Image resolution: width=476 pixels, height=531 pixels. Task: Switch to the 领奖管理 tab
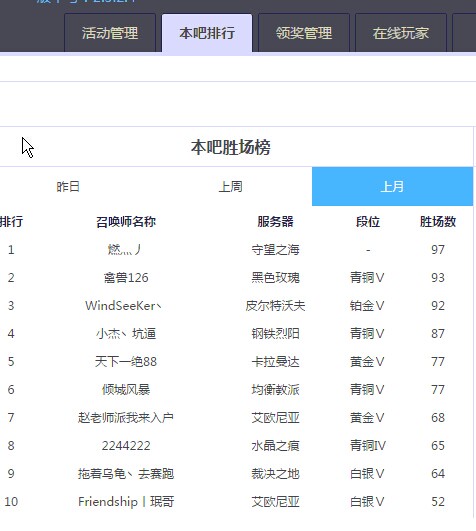[304, 33]
